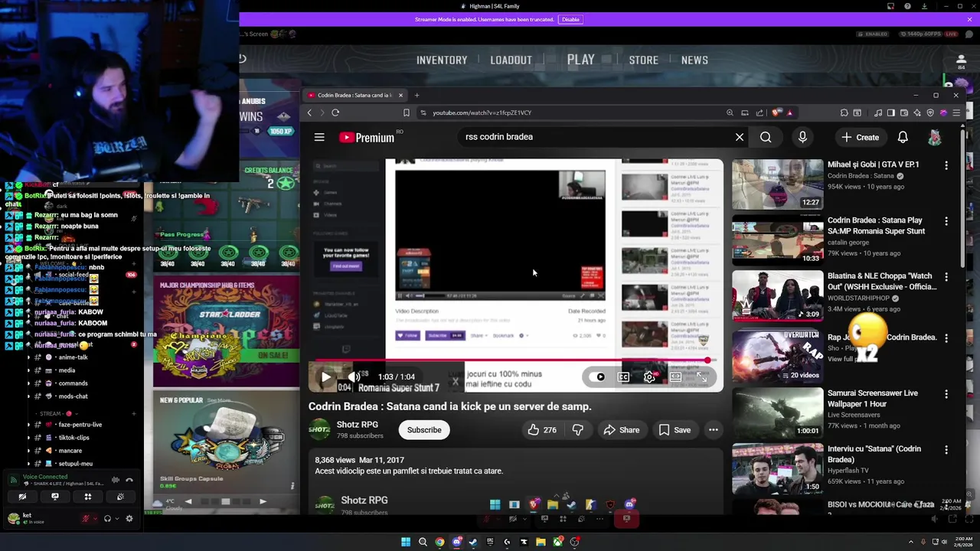Screen dimensions: 980x551
Task: Turn on Discord camera button
Action: [22, 497]
